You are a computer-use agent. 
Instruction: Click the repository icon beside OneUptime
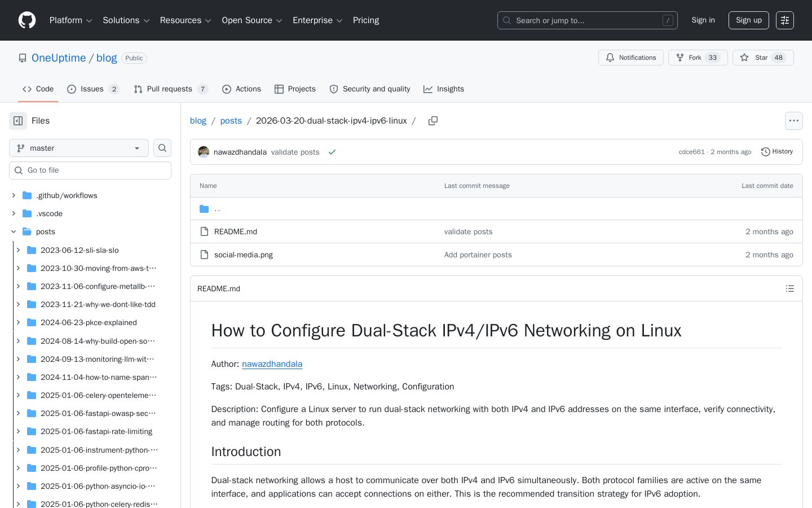23,58
